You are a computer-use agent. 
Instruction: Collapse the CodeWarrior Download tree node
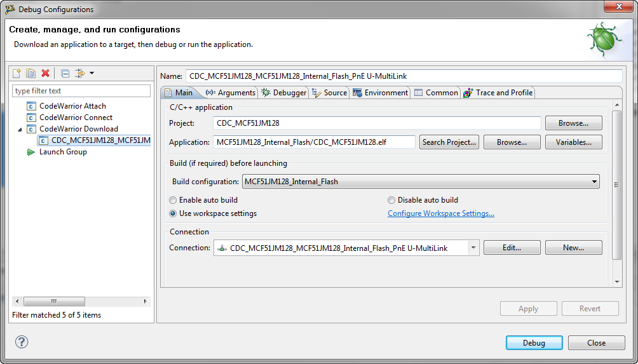click(19, 130)
